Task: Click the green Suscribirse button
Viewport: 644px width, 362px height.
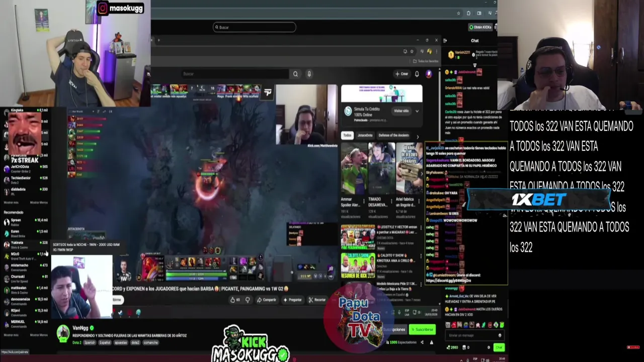Action: tap(422, 330)
